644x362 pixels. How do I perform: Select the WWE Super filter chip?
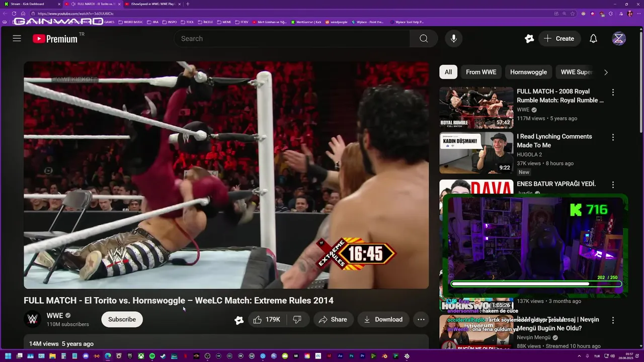pyautogui.click(x=577, y=72)
